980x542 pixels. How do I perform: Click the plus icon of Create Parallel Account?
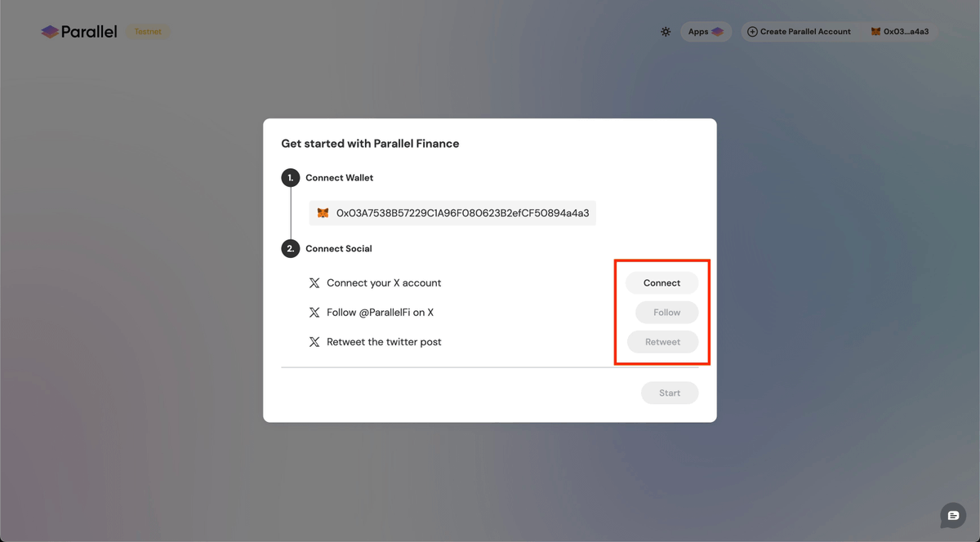[x=752, y=32]
